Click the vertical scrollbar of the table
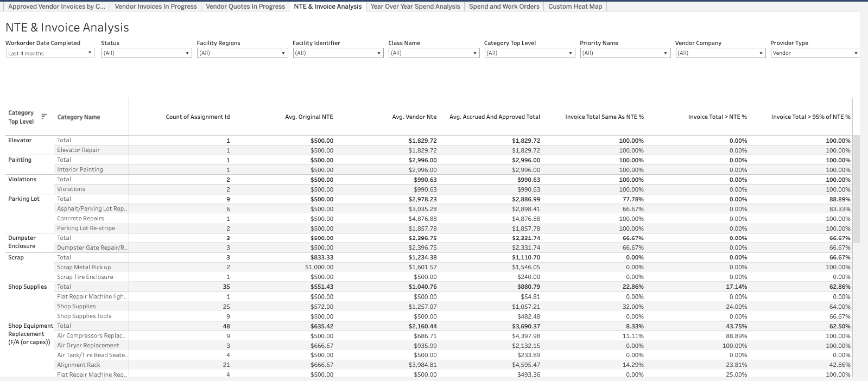The height and width of the screenshot is (381, 868). pos(857,189)
